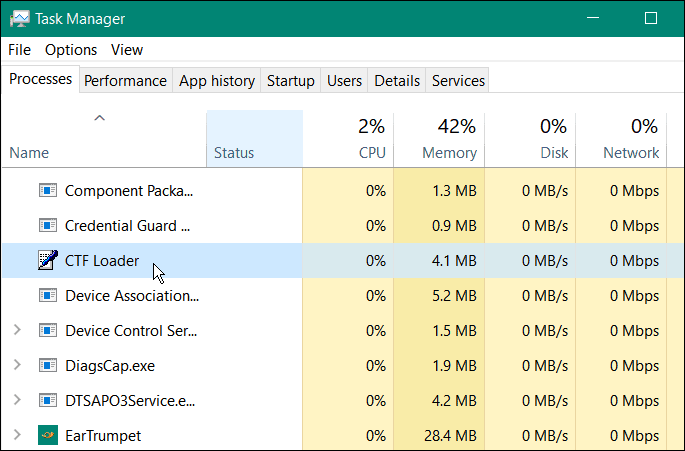Select the DiagsCap.exe process name

(x=110, y=366)
